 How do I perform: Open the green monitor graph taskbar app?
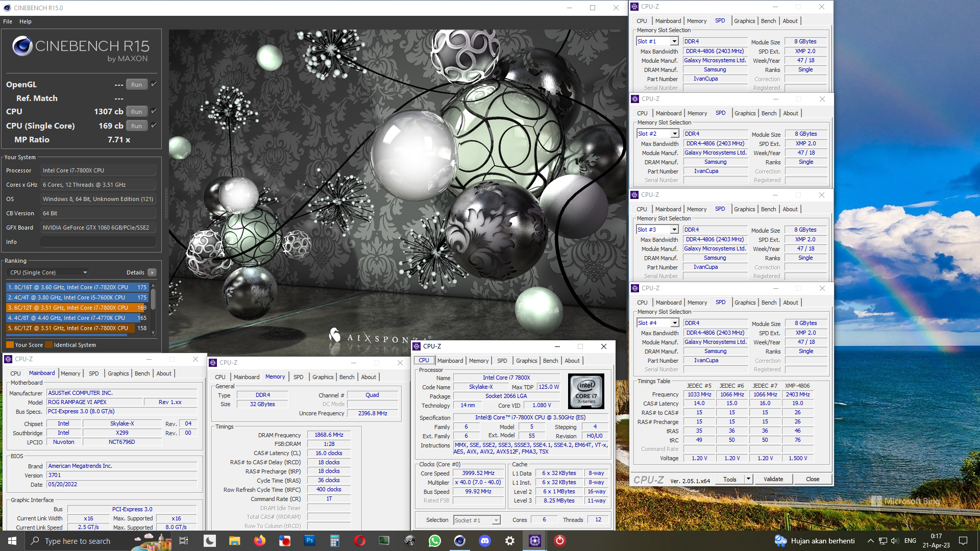pos(384,541)
